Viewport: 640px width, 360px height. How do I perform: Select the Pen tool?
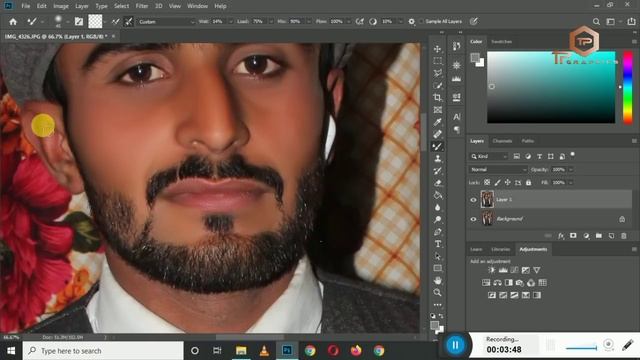point(438,232)
